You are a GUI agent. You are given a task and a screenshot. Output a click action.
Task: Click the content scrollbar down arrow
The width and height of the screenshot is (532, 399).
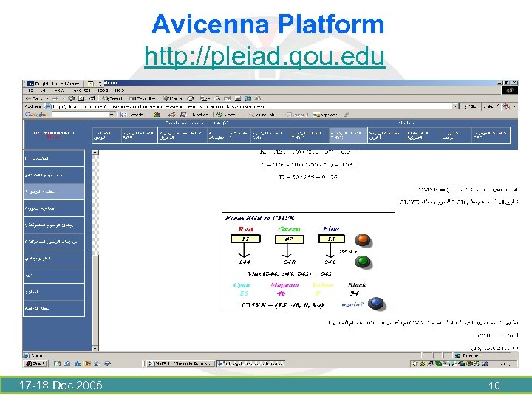[95, 348]
